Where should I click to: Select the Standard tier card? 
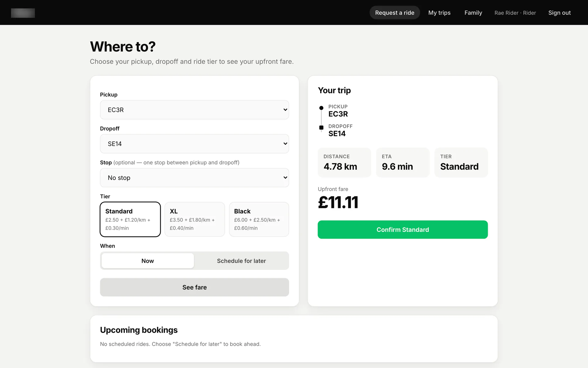point(130,219)
